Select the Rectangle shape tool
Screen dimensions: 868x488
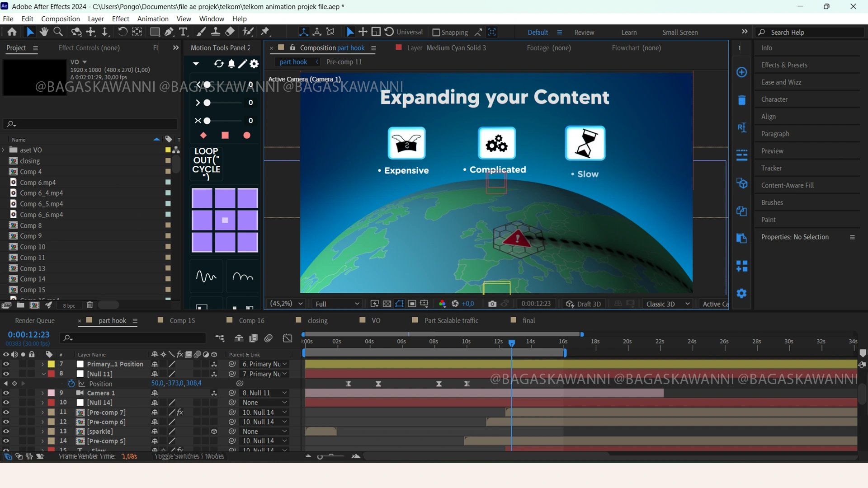point(155,32)
